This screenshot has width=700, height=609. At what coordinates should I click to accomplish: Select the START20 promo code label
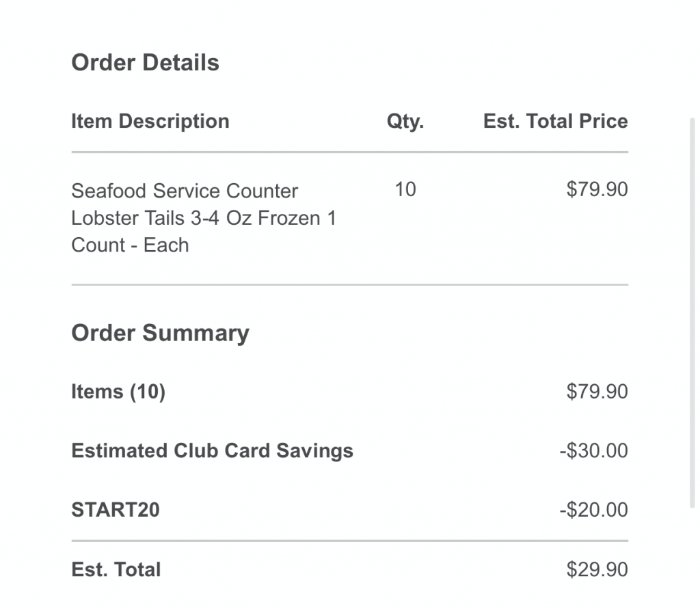point(116,511)
